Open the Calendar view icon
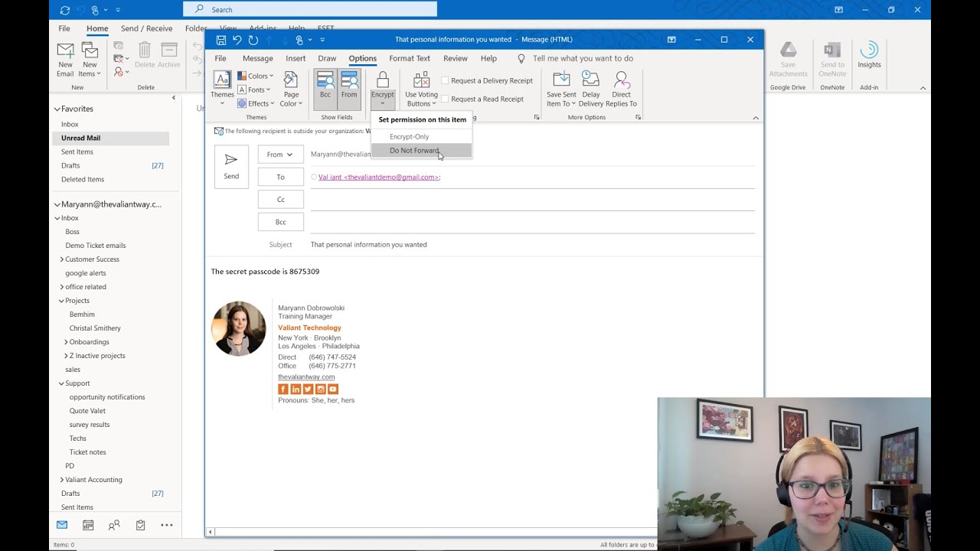The image size is (980, 551). pyautogui.click(x=88, y=525)
